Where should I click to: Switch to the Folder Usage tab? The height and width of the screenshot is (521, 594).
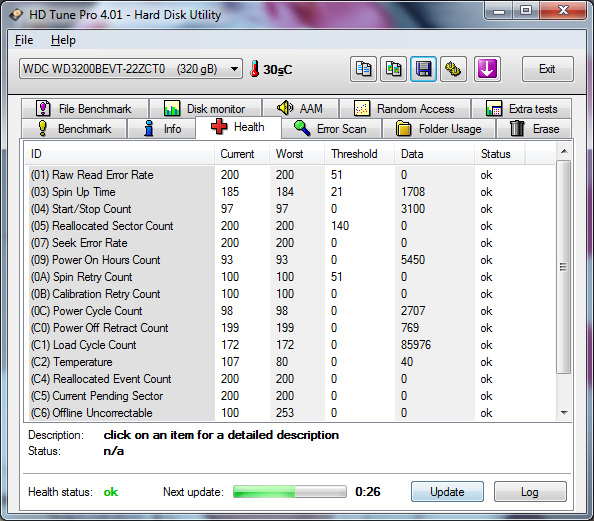tap(439, 129)
